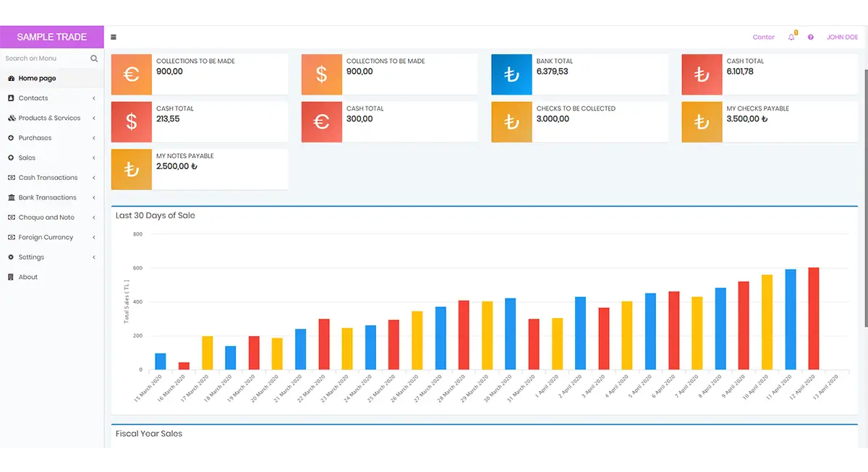Click the search magnifier icon in menu
This screenshot has height=472, width=868.
(94, 59)
